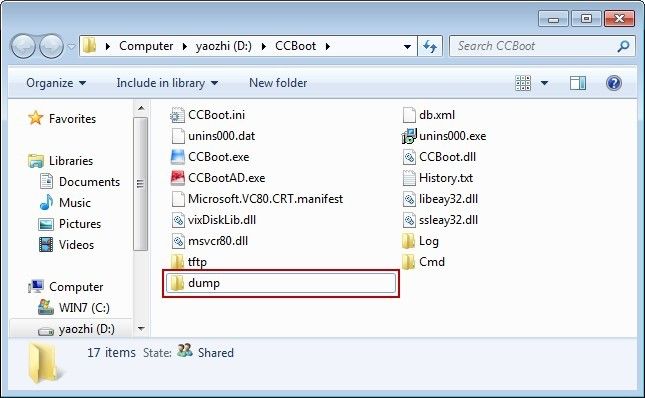Expand the view options dropdown arrow

click(x=544, y=83)
